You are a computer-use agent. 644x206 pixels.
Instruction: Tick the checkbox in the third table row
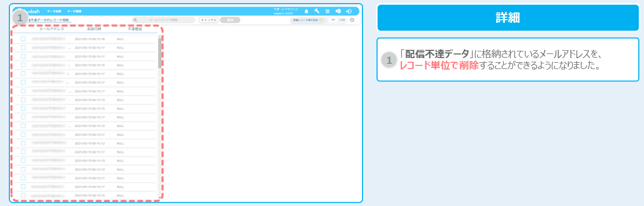click(23, 56)
